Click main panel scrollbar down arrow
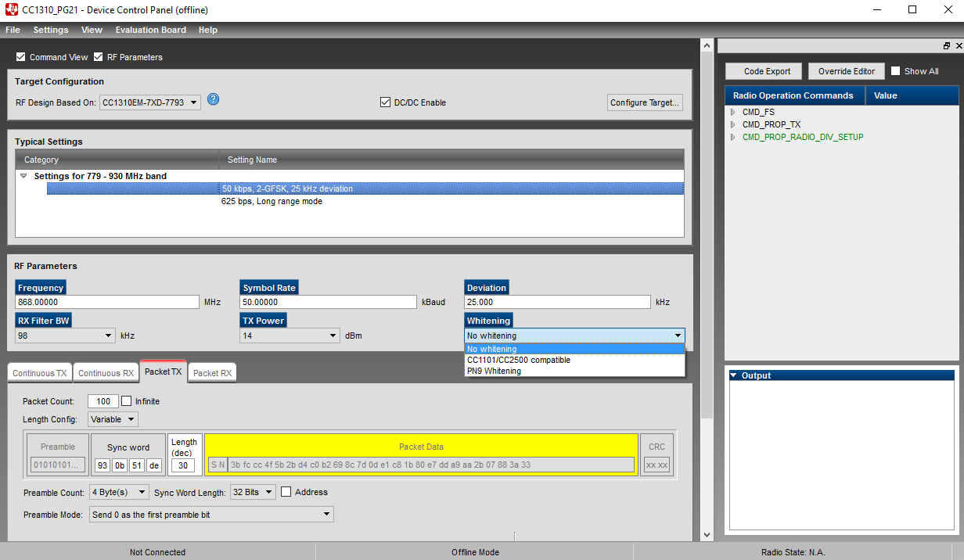 point(707,535)
